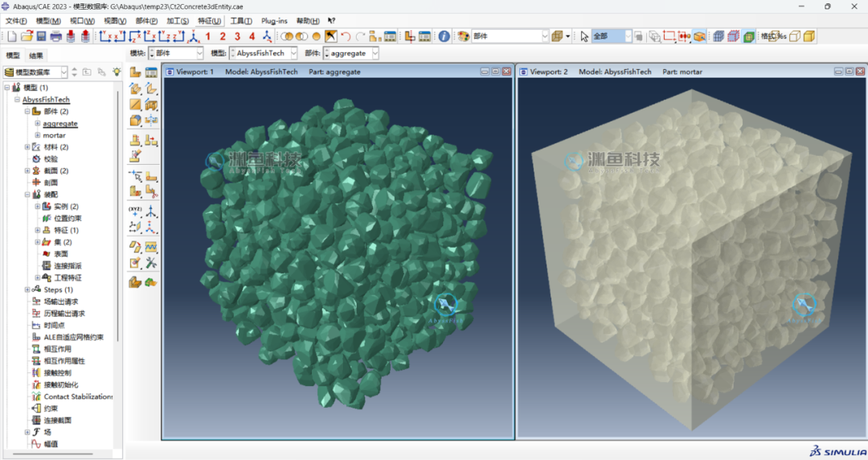The height and width of the screenshot is (460, 868).
Task: Expand the 材料 (2) tree node
Action: [x=27, y=147]
